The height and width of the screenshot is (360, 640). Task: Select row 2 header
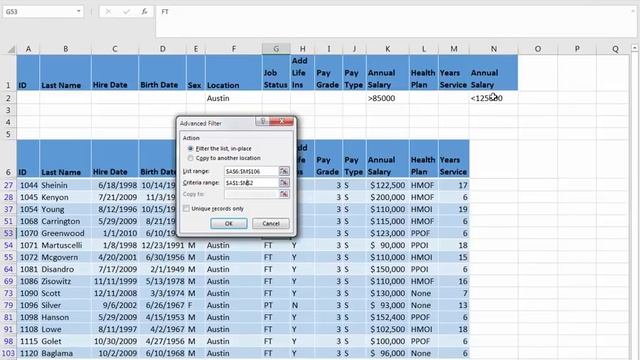click(x=8, y=98)
